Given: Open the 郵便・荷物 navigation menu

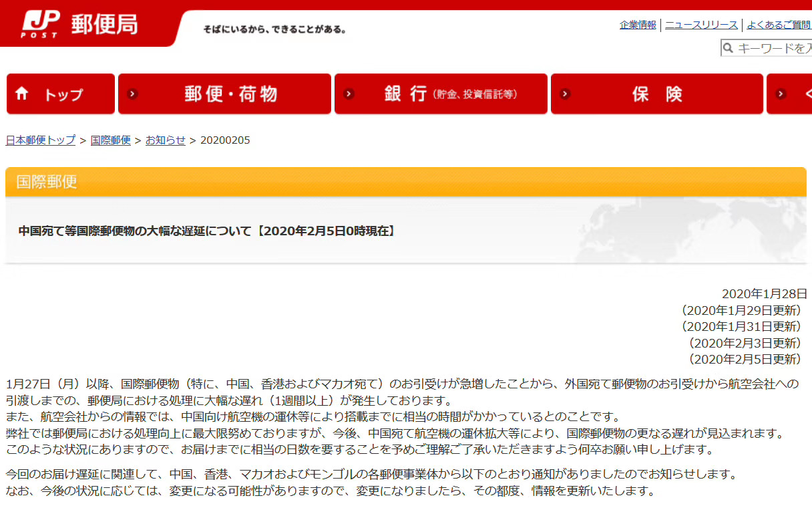Looking at the screenshot, I should coord(224,94).
